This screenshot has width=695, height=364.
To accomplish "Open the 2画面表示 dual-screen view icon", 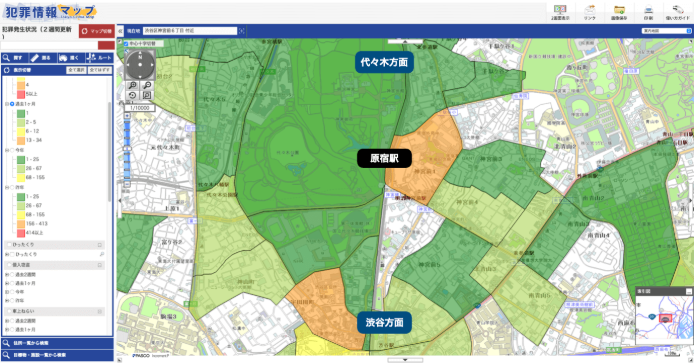I will [560, 10].
